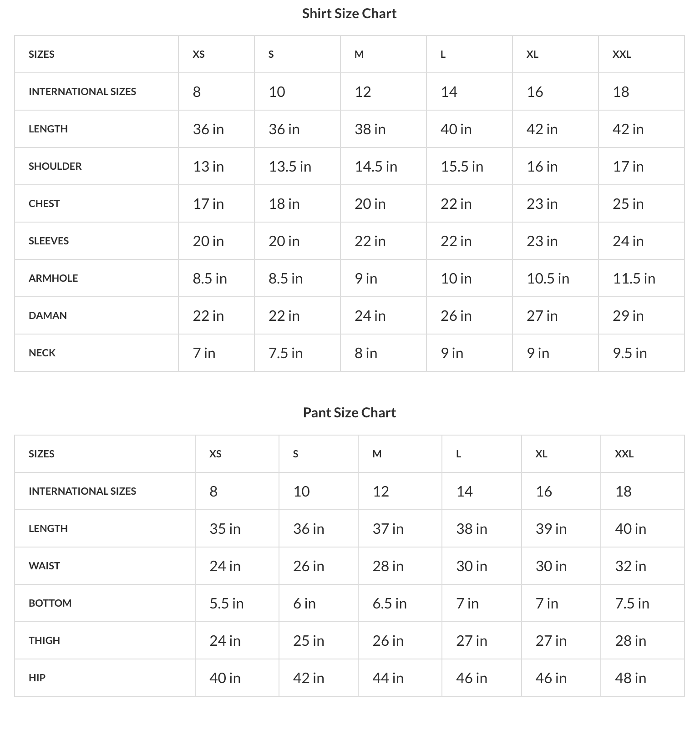
Task: Click the pant waist value for size XXL
Action: pyautogui.click(x=630, y=566)
